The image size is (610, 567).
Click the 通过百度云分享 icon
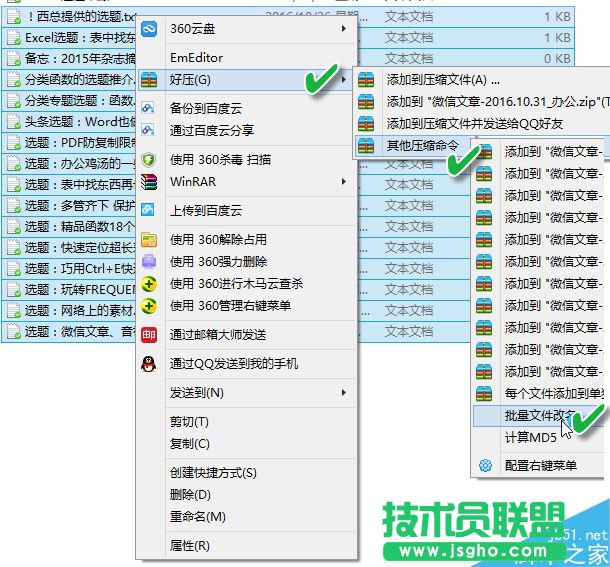(x=148, y=130)
